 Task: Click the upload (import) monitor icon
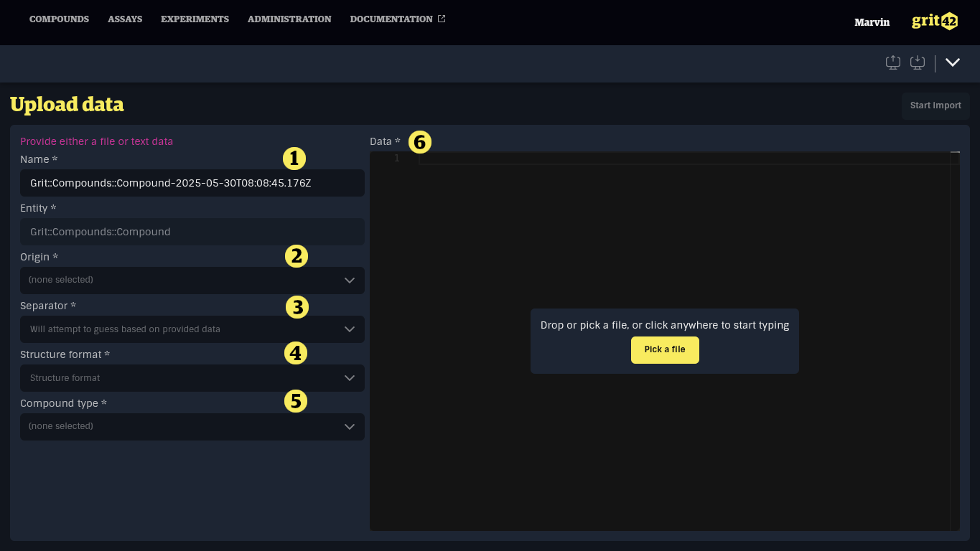(893, 62)
